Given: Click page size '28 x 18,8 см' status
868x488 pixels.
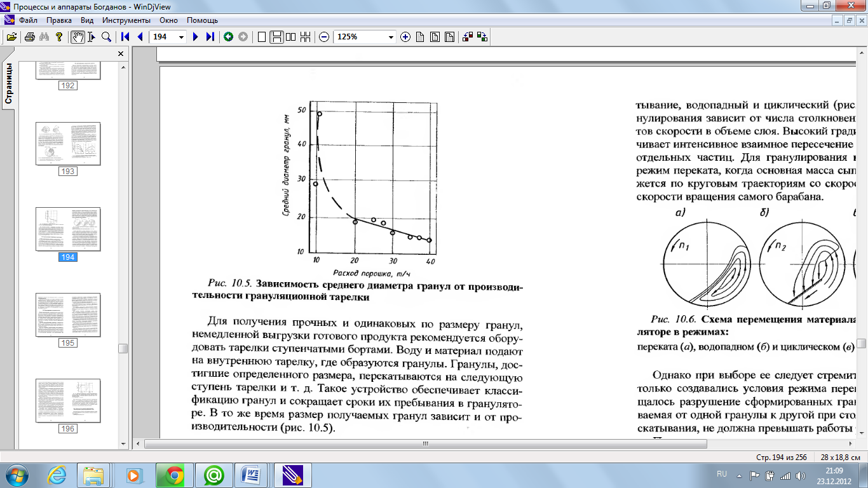Looking at the screenshot, I should point(840,457).
